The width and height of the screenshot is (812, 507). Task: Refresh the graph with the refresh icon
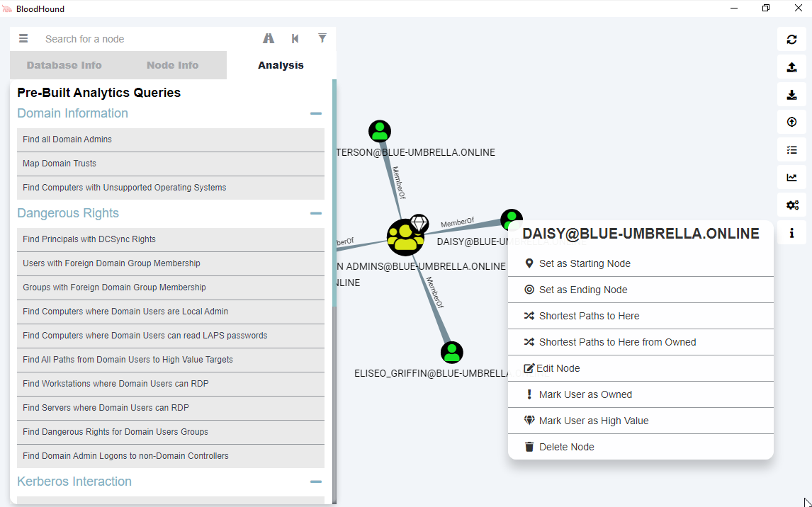791,40
